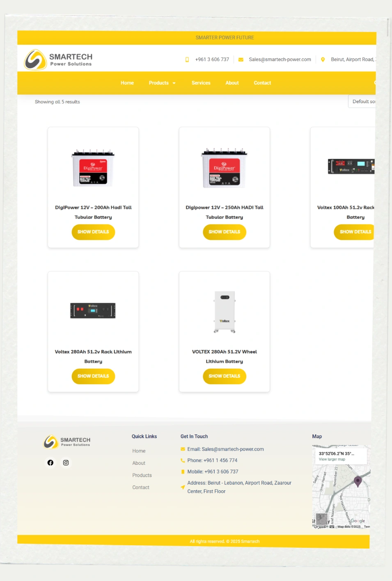
Task: Click the address arrow icon in footer
Action: pos(183,487)
